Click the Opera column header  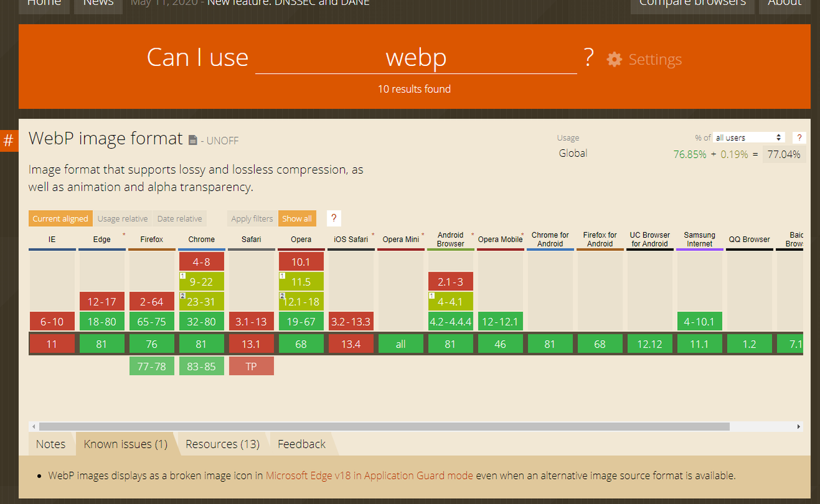click(301, 240)
